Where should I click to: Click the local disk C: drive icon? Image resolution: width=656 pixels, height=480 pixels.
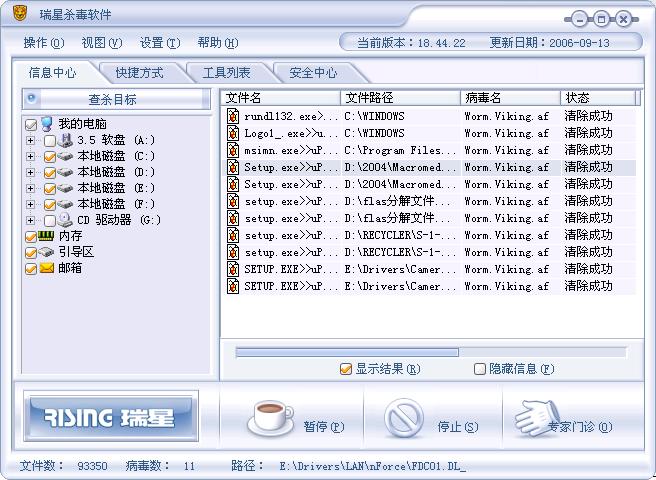pyautogui.click(x=65, y=157)
